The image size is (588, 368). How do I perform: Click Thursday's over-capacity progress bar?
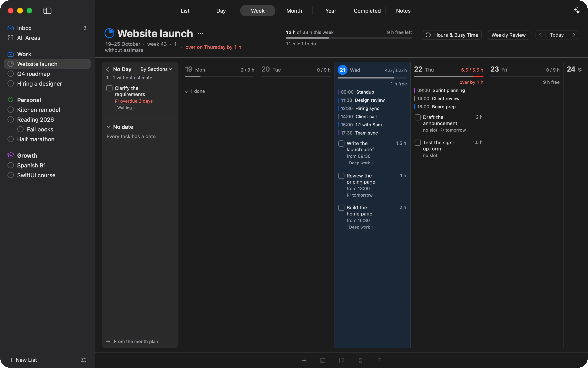coord(449,76)
